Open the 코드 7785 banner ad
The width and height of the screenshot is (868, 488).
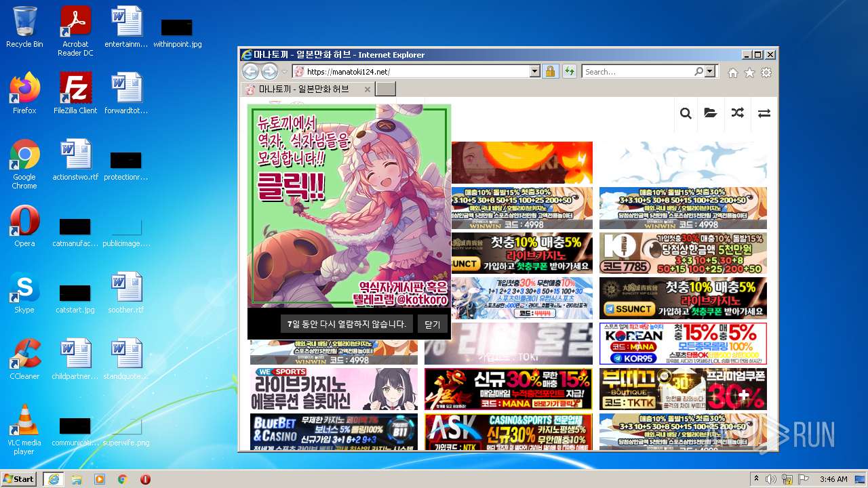point(683,253)
